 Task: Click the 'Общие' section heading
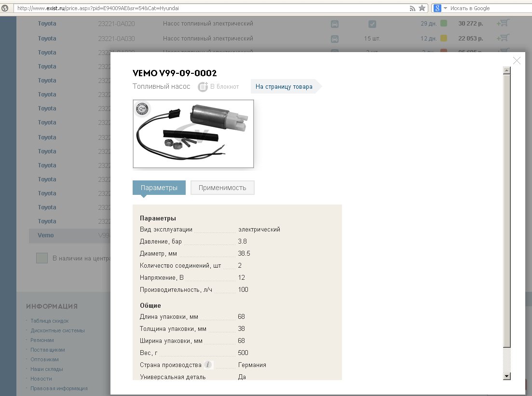coord(150,305)
